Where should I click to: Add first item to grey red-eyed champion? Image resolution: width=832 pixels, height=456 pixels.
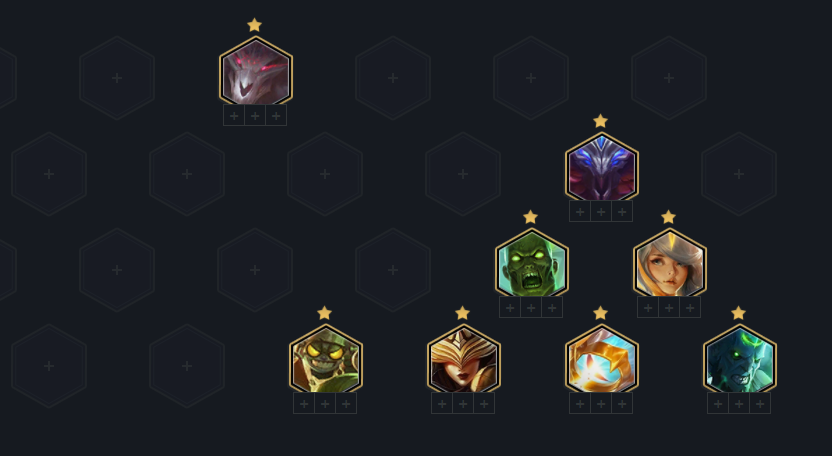coord(234,115)
